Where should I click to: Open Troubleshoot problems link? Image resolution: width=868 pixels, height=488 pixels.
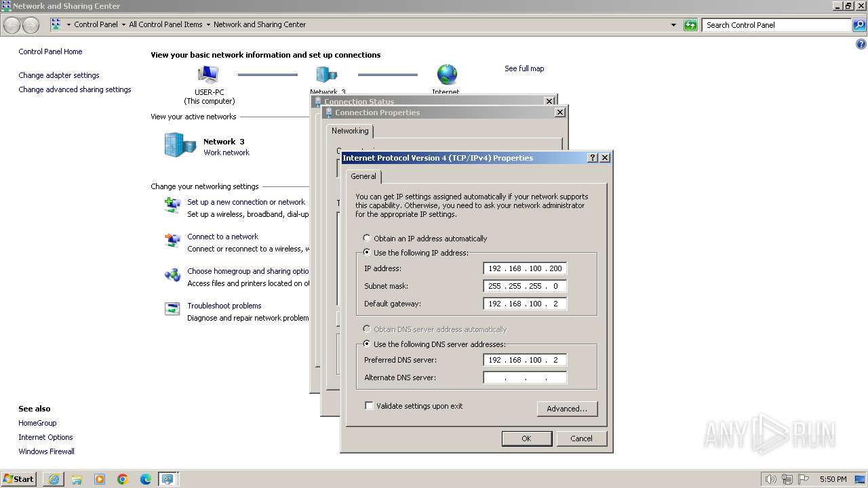tap(224, 306)
